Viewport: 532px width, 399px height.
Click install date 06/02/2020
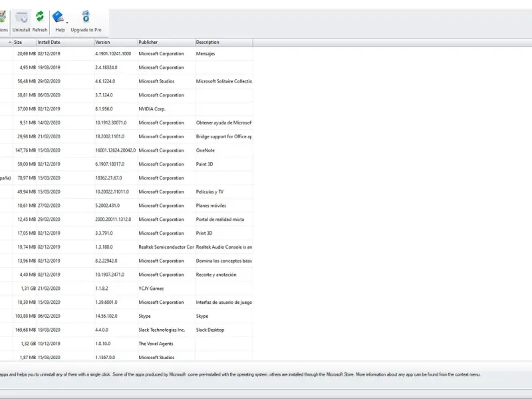click(x=49, y=316)
